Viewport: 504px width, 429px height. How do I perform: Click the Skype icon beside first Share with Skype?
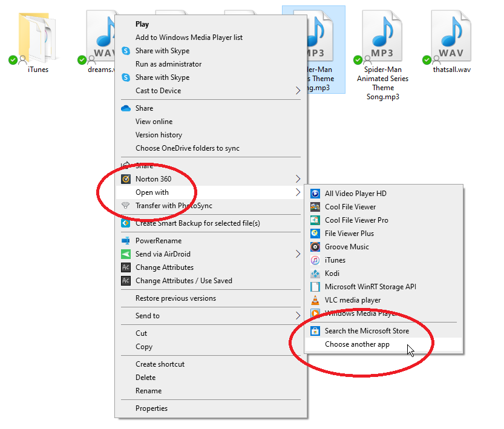[126, 51]
